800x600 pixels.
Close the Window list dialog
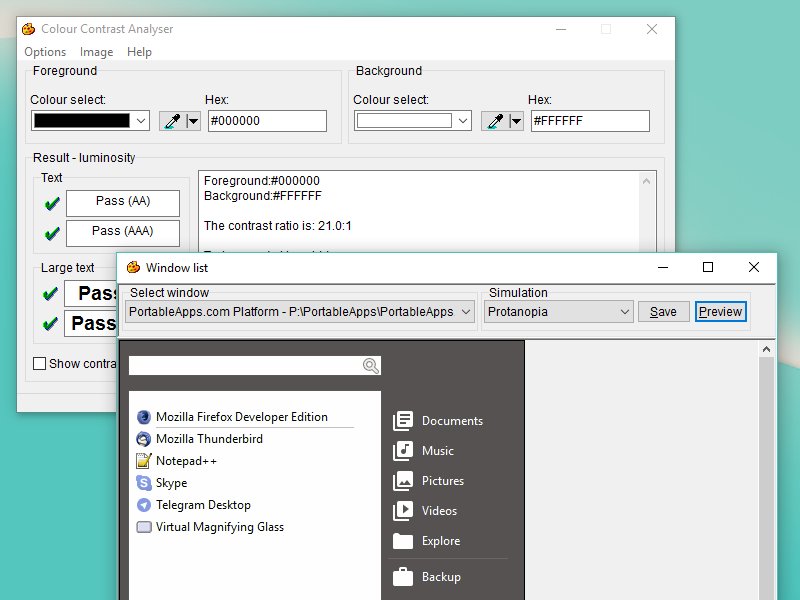[754, 267]
